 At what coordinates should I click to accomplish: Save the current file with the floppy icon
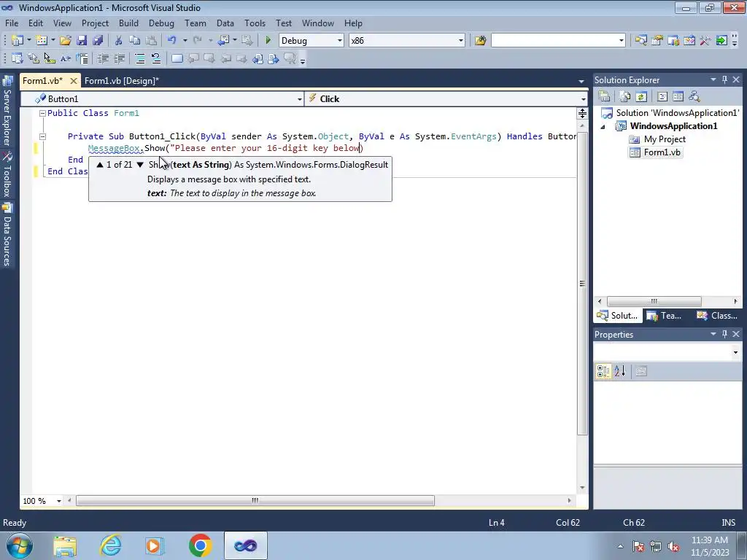click(x=82, y=41)
